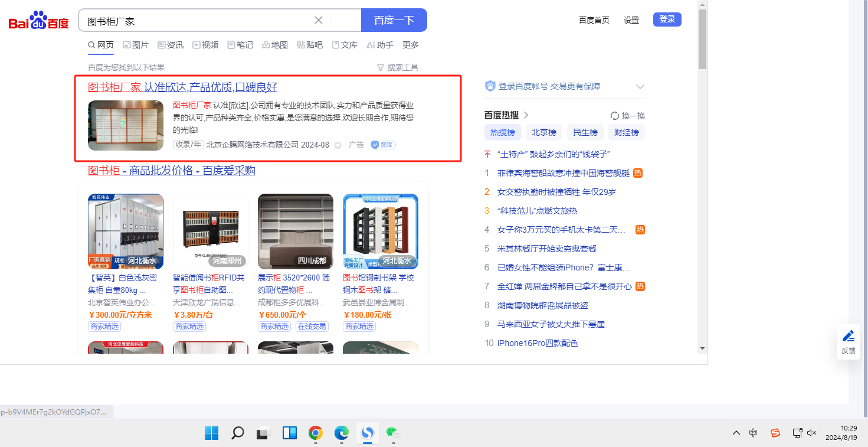Viewport: 868px width, 447px height.
Task: Go to 百度首页 link
Action: pos(594,20)
